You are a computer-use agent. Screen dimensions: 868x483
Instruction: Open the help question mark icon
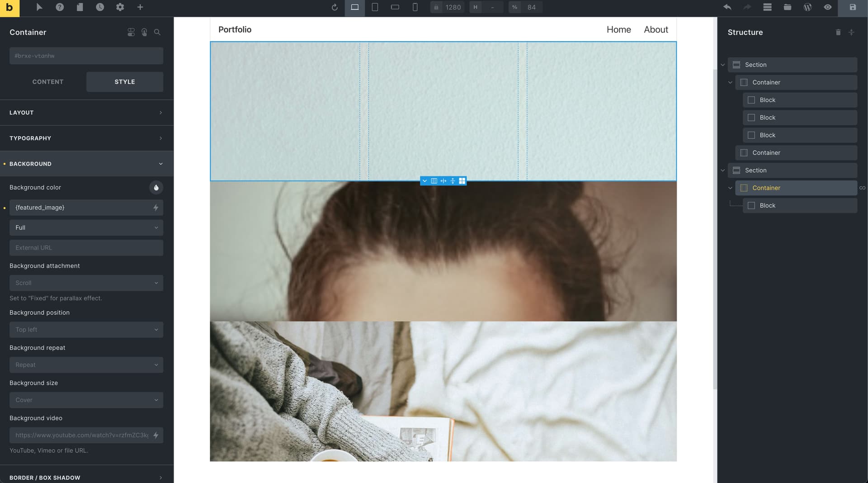(60, 7)
